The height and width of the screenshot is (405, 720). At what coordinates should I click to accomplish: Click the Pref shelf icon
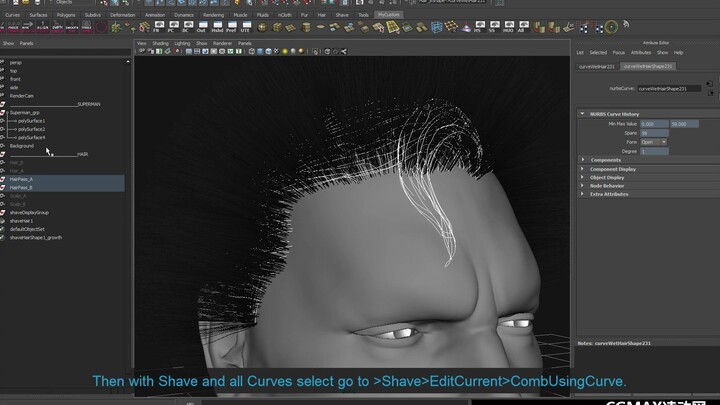point(231,27)
